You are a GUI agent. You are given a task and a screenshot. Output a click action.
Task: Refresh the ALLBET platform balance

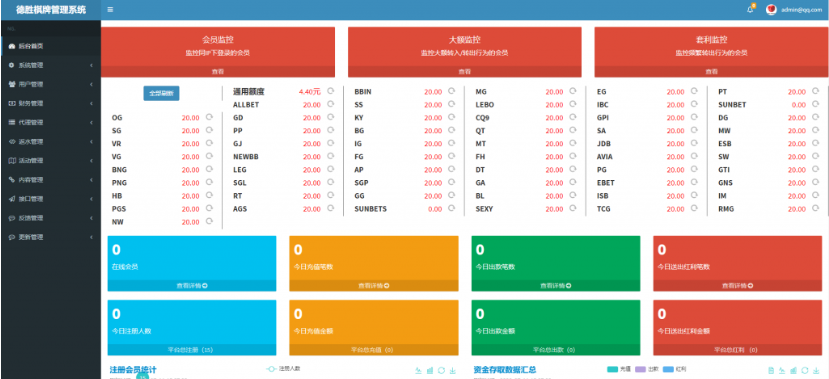point(330,104)
